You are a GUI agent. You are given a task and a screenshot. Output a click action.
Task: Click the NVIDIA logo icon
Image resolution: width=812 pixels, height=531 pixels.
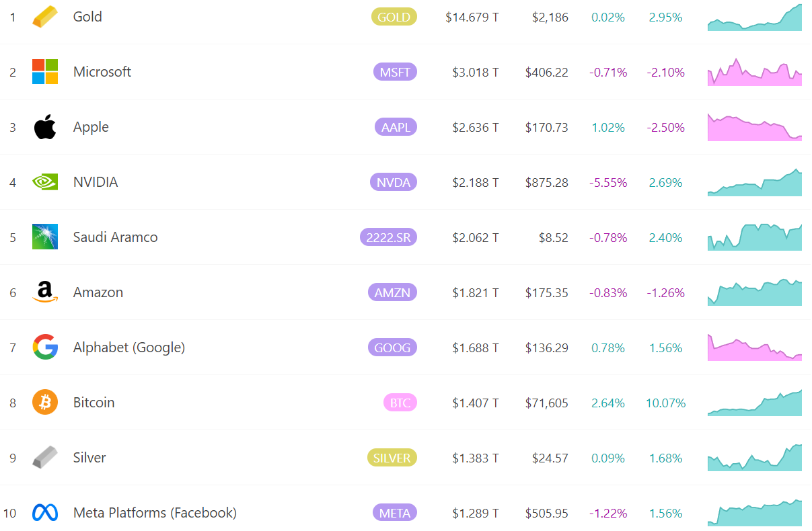pos(45,182)
